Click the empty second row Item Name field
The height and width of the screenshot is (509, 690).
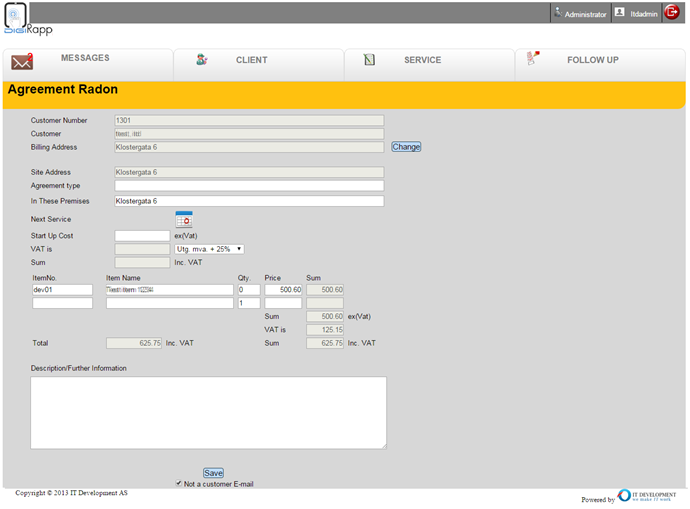(169, 303)
